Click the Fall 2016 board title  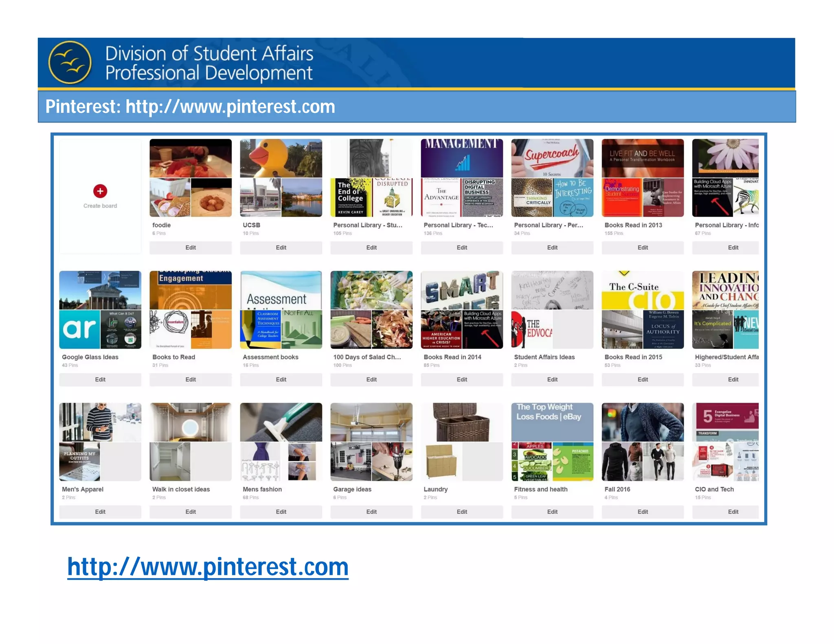pyautogui.click(x=617, y=489)
